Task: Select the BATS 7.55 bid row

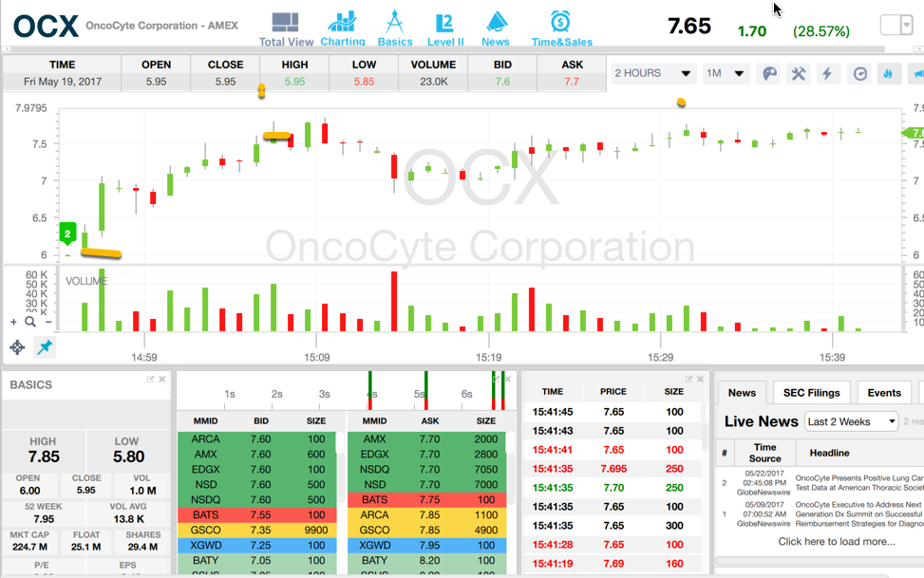Action: (257, 515)
